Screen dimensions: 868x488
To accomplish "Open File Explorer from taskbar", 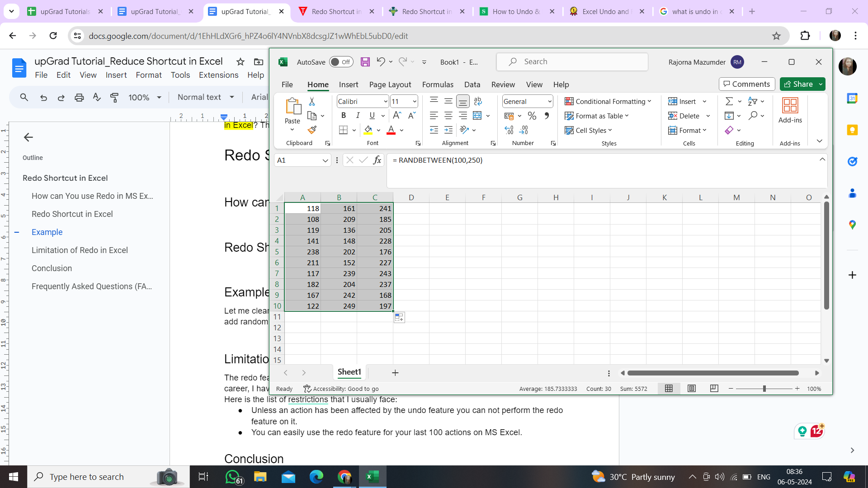I will (260, 477).
